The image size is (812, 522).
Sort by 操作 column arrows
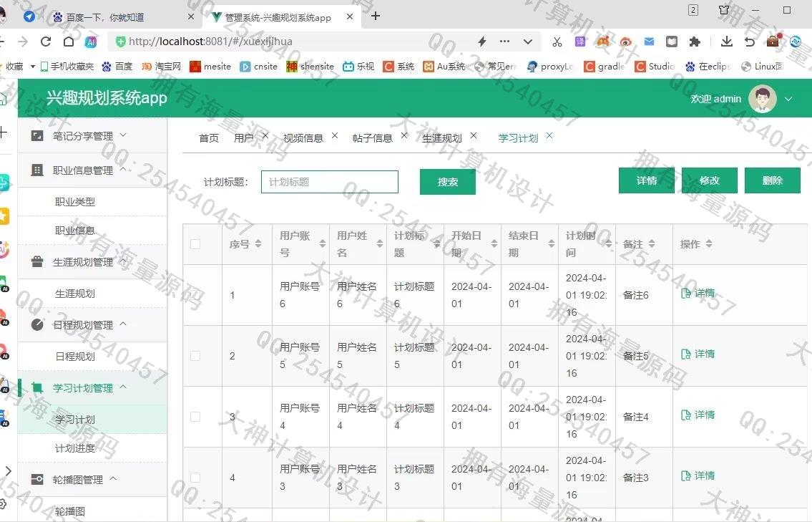point(708,243)
